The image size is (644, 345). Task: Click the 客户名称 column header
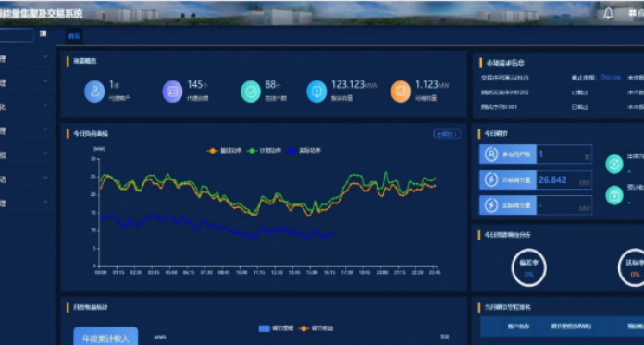518,327
